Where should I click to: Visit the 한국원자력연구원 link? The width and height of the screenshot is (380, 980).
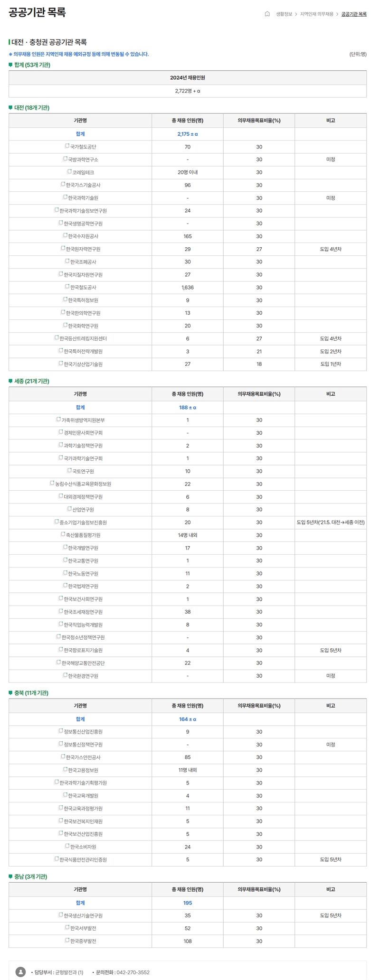(x=83, y=249)
